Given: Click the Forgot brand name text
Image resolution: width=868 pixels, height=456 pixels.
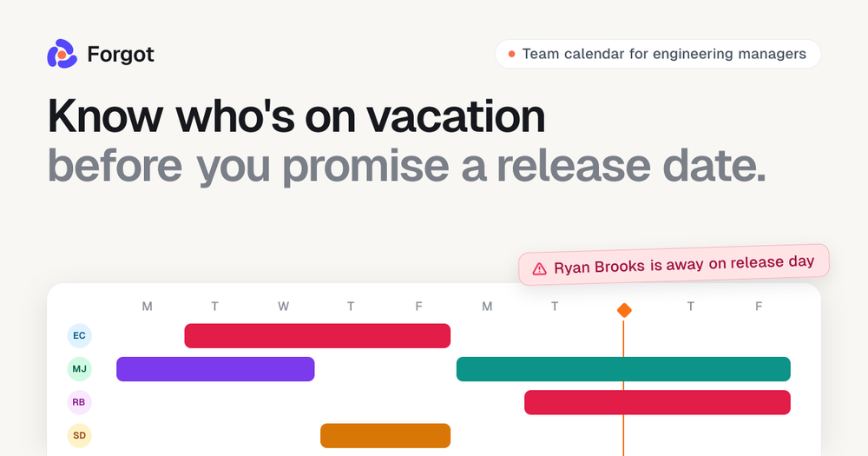Looking at the screenshot, I should 121,55.
